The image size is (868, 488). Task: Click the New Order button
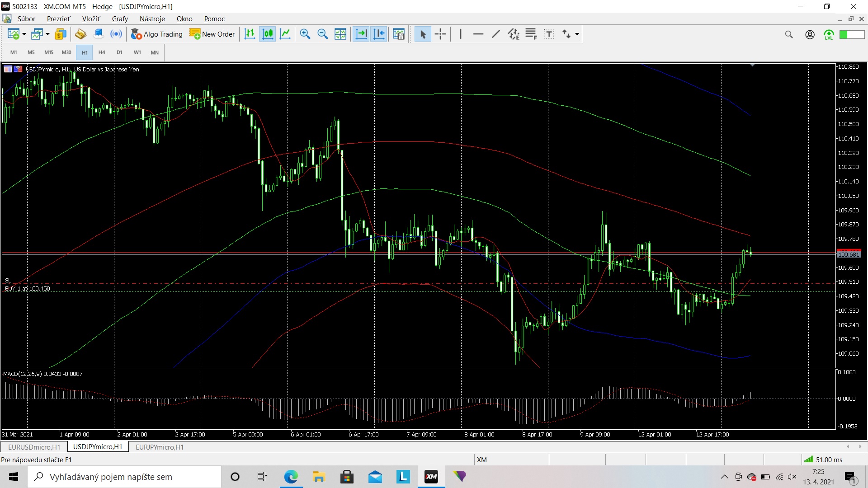pos(212,34)
